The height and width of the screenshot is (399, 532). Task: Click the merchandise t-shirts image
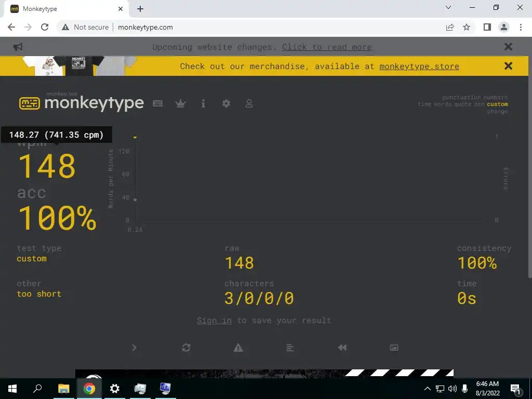(x=79, y=66)
